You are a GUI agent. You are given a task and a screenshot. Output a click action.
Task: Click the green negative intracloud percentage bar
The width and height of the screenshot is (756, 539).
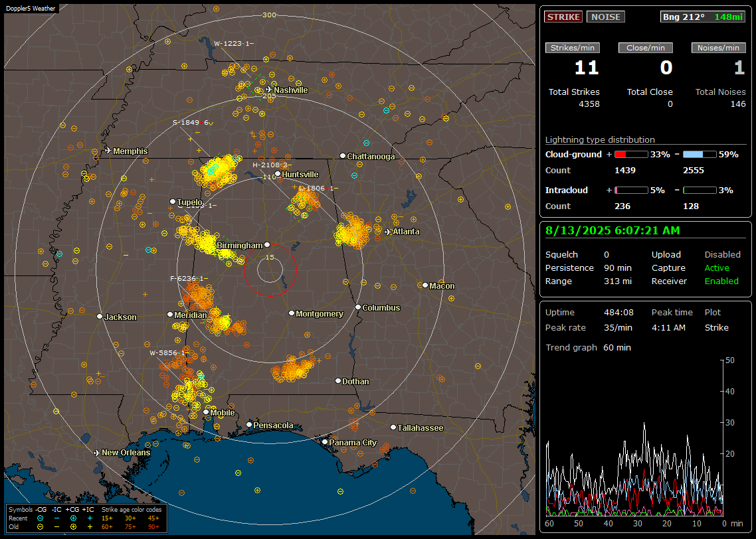700,191
